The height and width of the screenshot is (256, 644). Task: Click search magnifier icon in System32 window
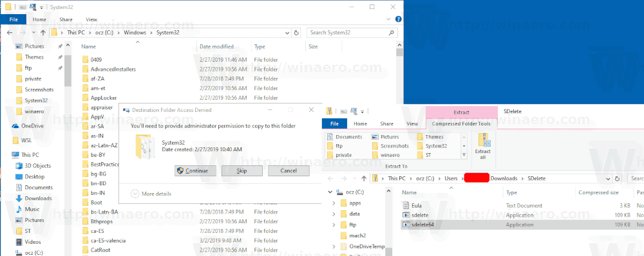click(x=392, y=33)
